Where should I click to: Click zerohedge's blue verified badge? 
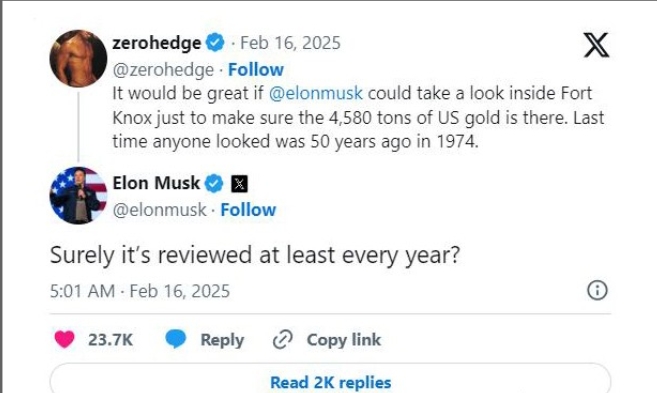pyautogui.click(x=215, y=43)
